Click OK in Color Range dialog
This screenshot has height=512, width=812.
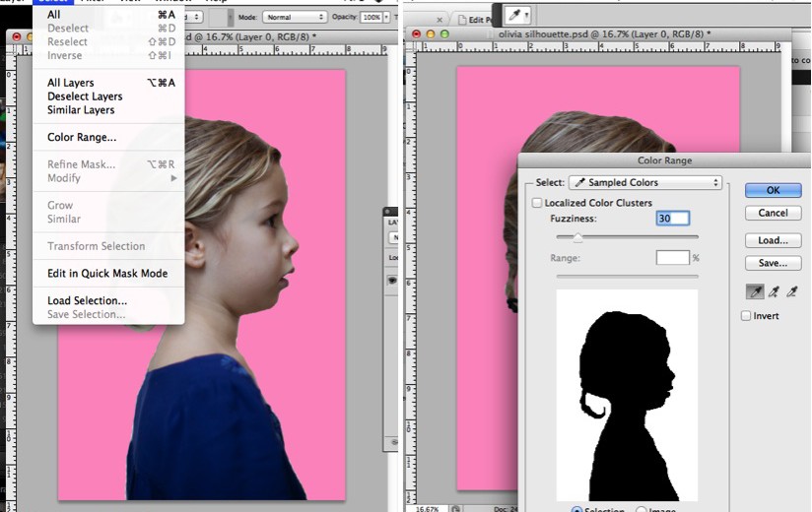[774, 190]
